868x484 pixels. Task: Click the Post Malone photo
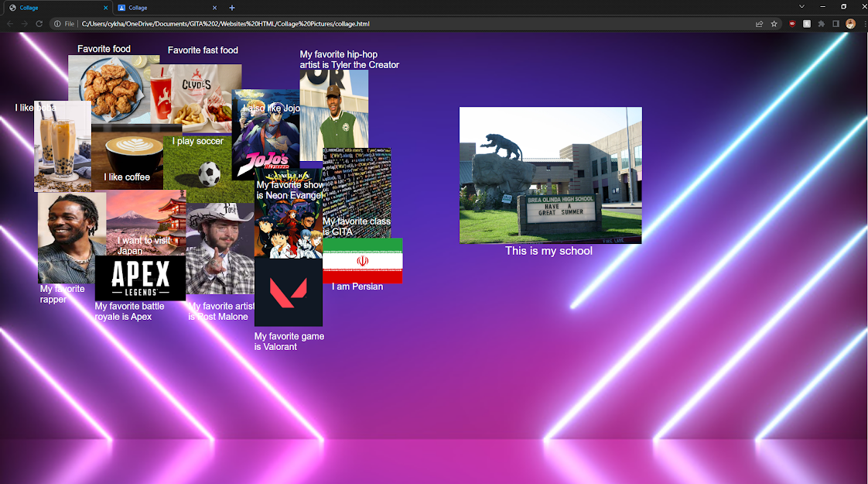(220, 249)
